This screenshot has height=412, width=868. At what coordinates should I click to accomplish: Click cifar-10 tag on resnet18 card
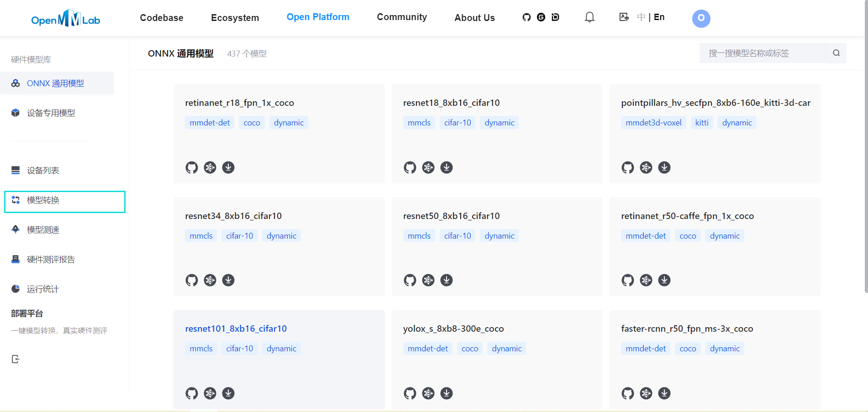(x=458, y=123)
